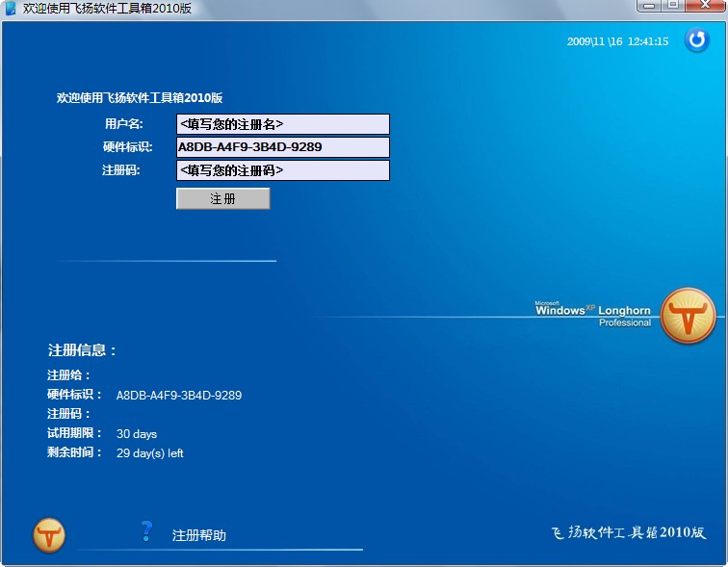Click 飞扬软件工具箱2010版 calligraphy text at bottom right

click(x=629, y=532)
